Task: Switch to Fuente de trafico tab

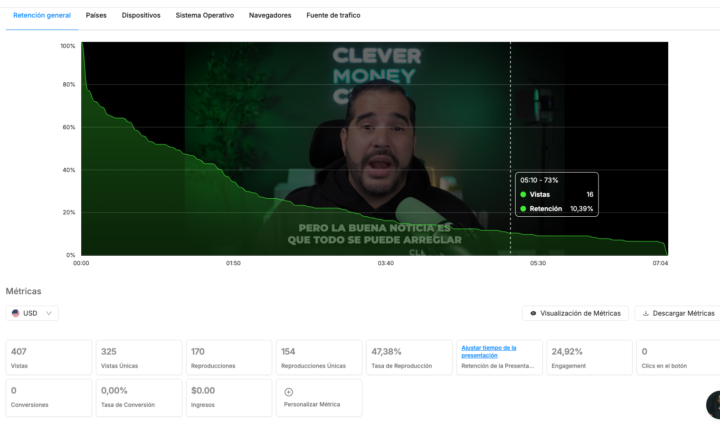Action: click(333, 16)
